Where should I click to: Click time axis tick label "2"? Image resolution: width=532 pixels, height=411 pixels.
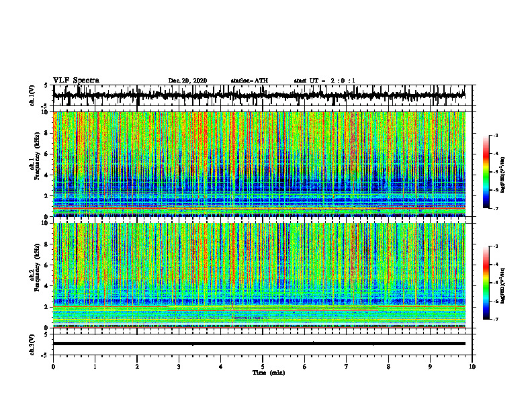137,367
